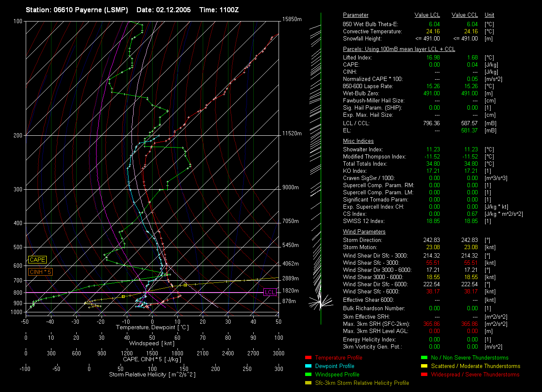Select the Misc Indices section heading

click(358, 141)
